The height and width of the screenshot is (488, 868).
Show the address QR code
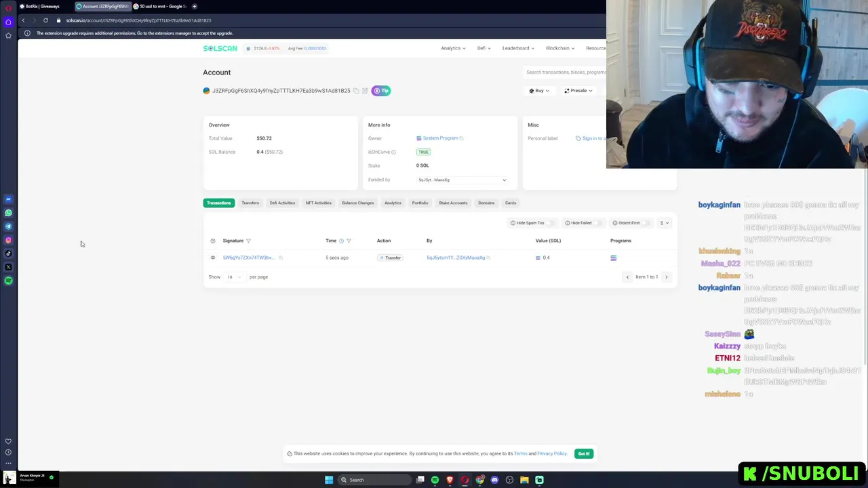tap(365, 91)
